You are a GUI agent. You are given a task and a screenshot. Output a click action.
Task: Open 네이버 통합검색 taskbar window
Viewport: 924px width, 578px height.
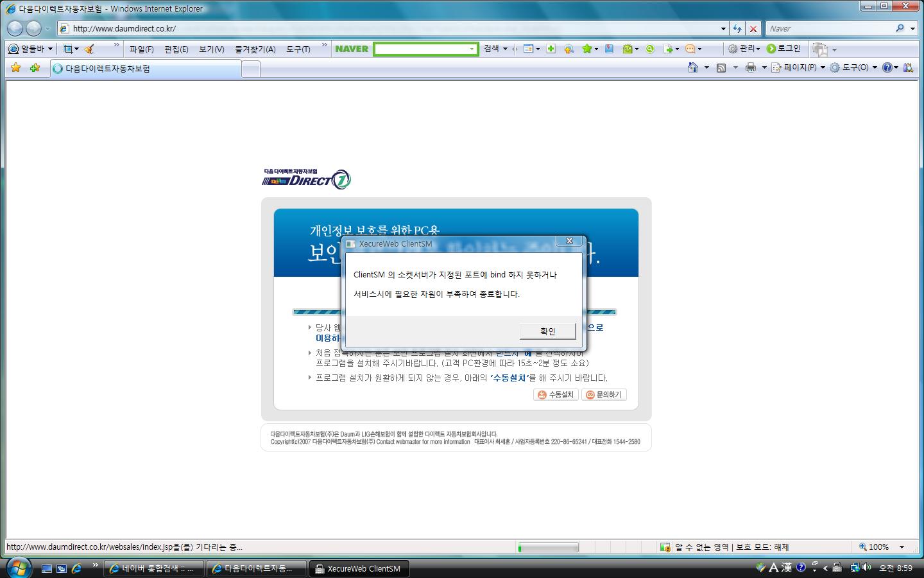pos(153,568)
